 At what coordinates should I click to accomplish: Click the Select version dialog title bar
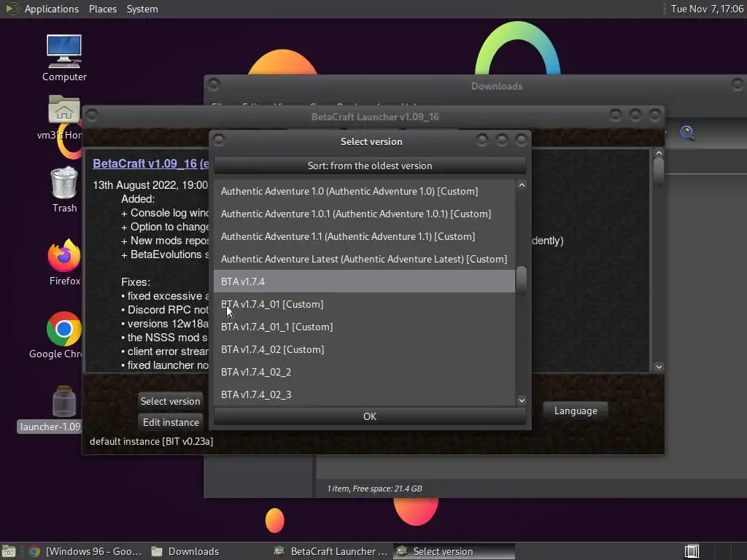371,141
